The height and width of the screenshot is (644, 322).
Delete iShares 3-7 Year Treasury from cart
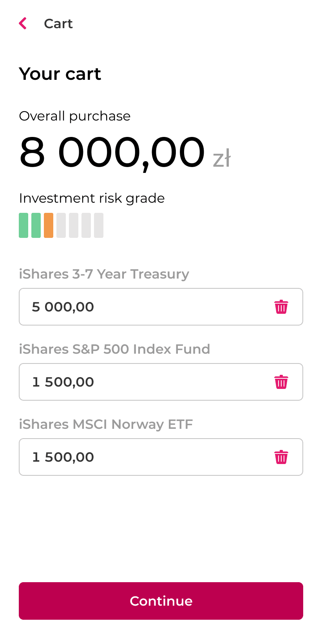click(x=281, y=307)
